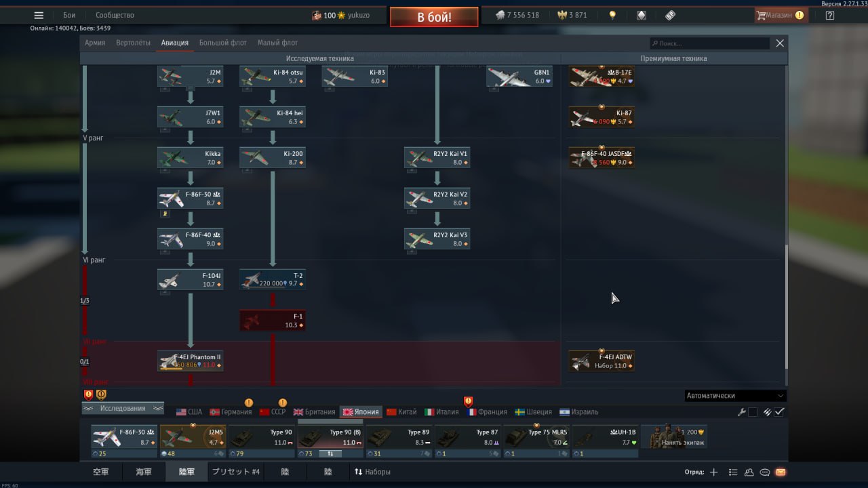Open the chat speech bubble icon
Viewport: 868px width, 488px height.
pos(765,472)
